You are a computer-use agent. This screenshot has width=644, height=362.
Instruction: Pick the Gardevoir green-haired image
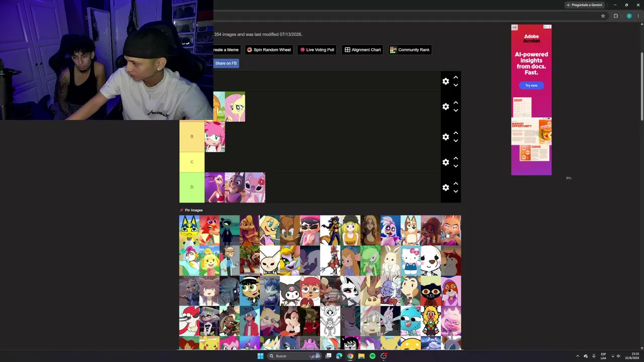[370, 260]
